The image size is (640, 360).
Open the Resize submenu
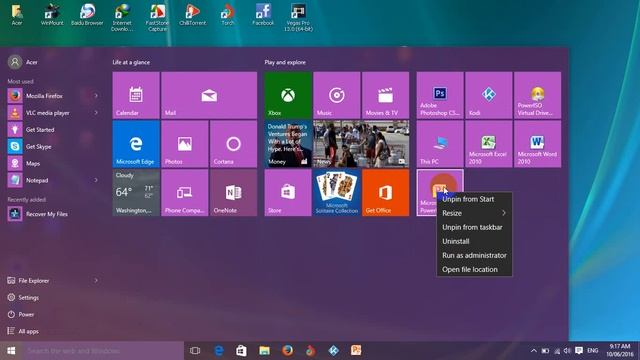(x=474, y=213)
